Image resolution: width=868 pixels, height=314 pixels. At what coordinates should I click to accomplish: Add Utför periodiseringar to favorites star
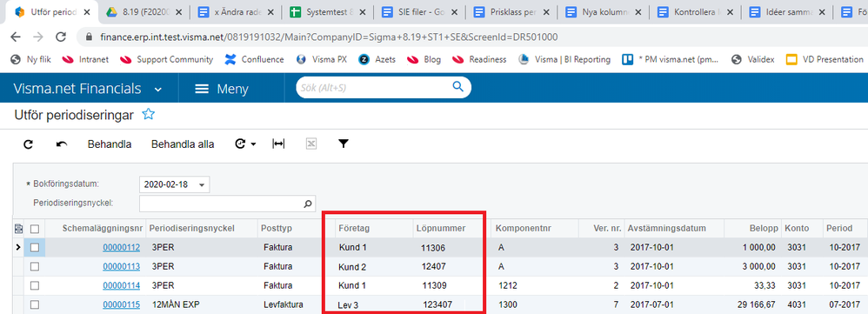pos(149,115)
